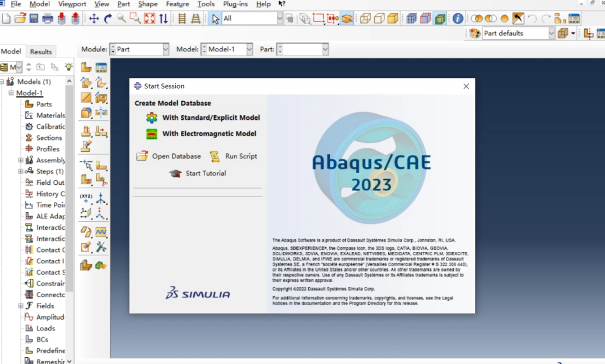Click the lightbulb icon in model tree toolbar
The height and width of the screenshot is (364, 605).
tap(69, 67)
